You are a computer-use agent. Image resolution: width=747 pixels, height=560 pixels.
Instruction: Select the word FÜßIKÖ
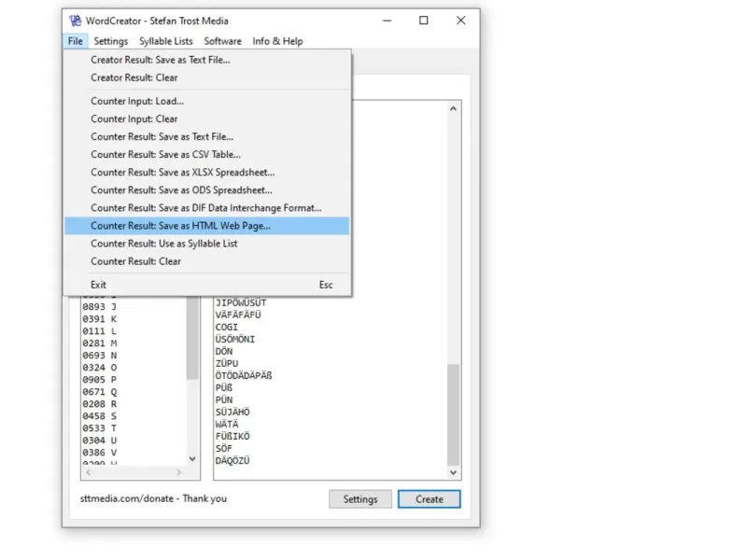(233, 436)
